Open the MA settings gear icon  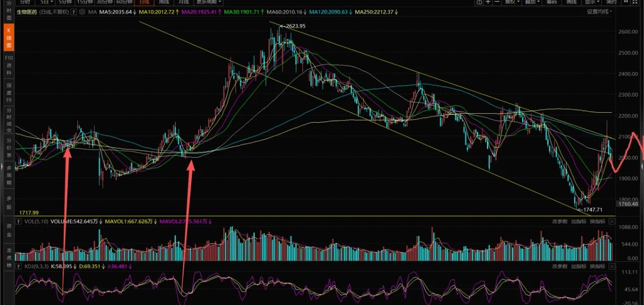[82, 12]
